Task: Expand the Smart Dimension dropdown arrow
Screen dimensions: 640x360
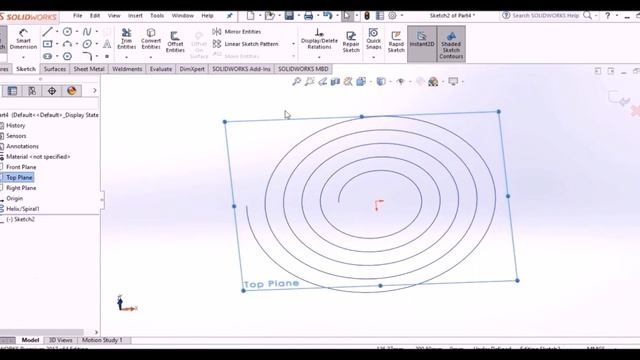Action: pos(23,57)
